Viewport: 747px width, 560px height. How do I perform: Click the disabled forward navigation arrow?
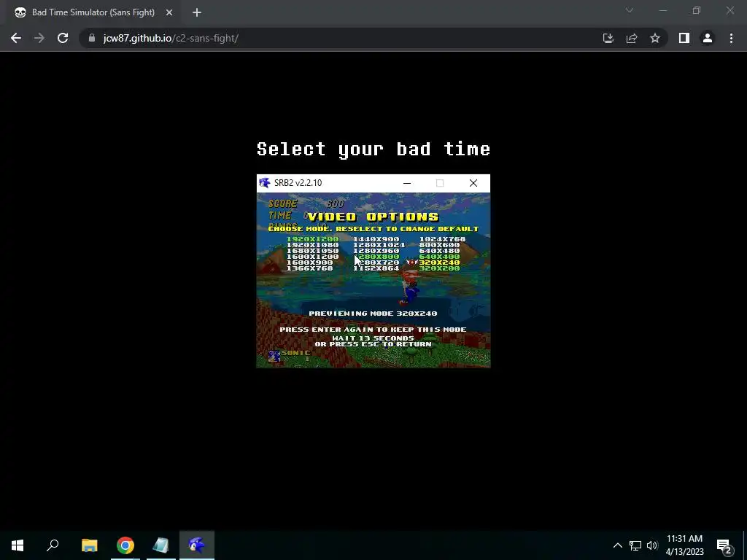pos(39,38)
